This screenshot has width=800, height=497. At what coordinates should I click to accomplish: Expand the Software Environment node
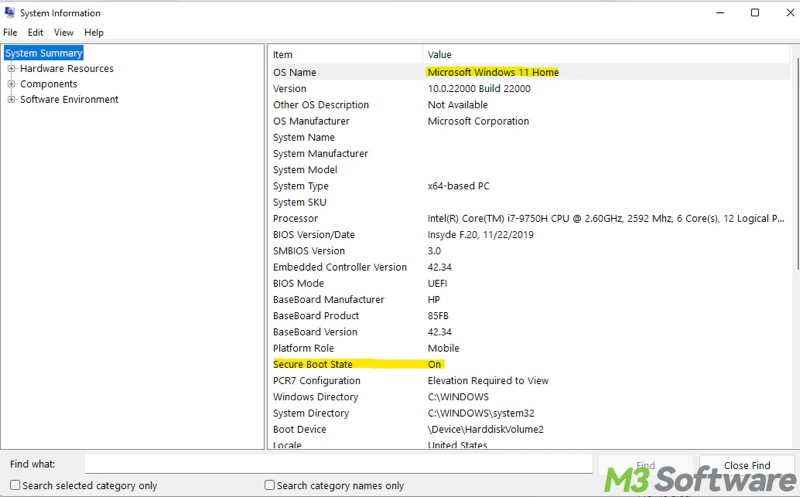pos(11,100)
